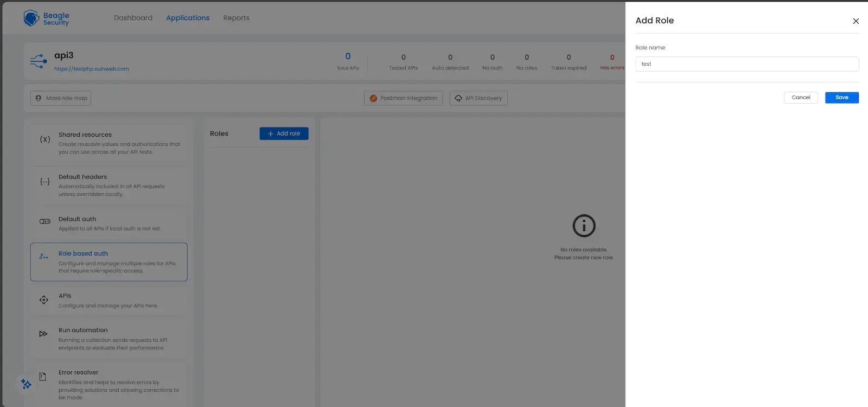Click the Roles heading
The image size is (868, 407).
pos(219,133)
